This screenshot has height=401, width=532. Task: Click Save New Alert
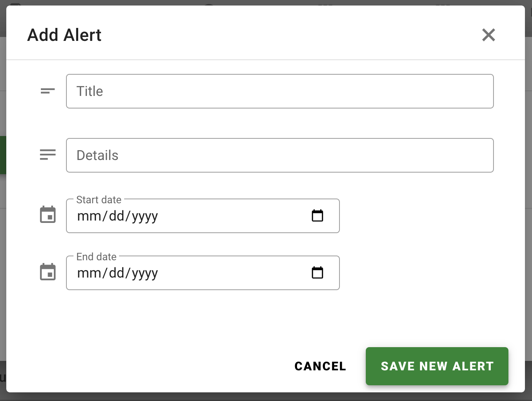[x=437, y=366]
